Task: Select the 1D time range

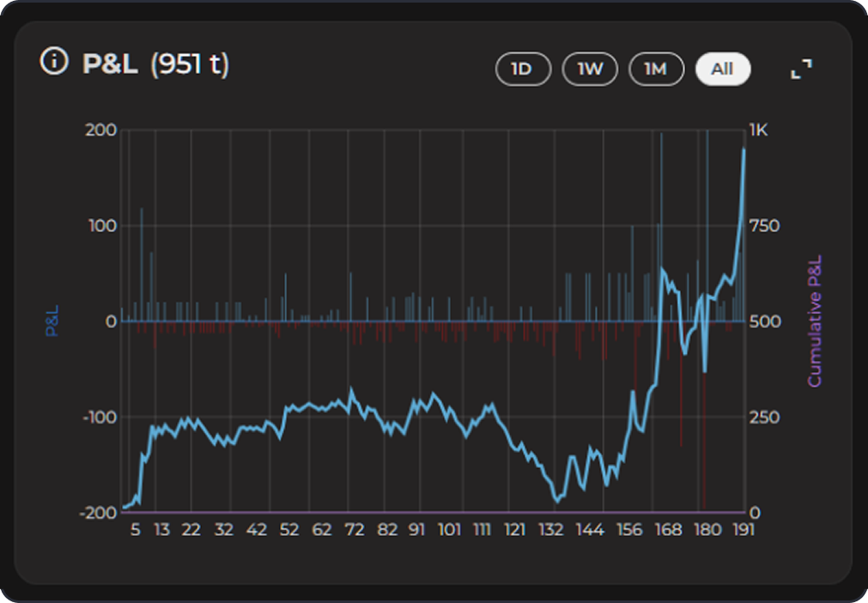Action: (x=522, y=70)
